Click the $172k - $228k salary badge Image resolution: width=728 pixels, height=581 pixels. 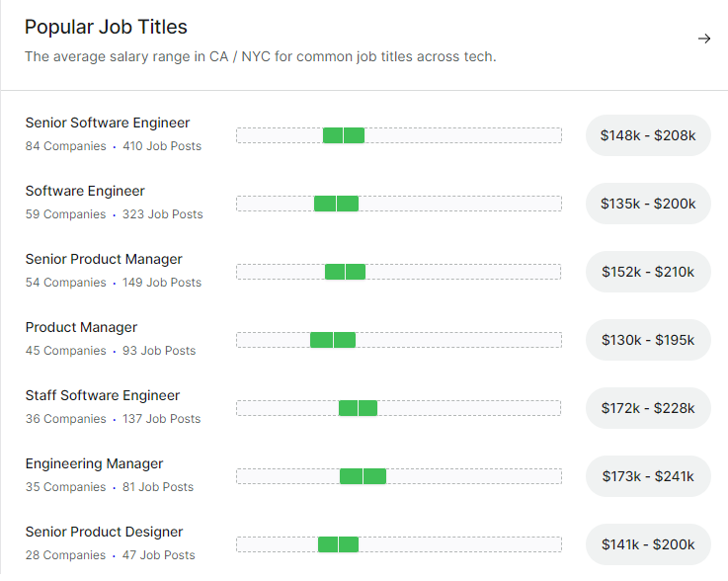point(648,408)
